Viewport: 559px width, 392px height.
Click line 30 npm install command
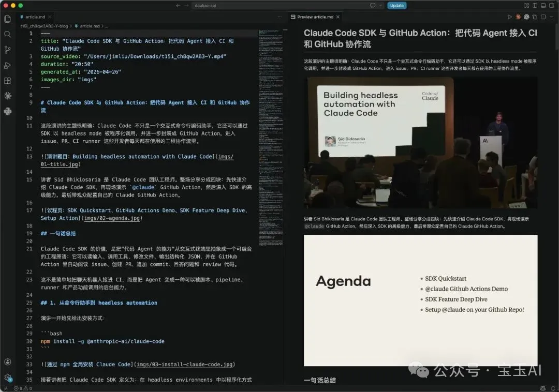tap(102, 341)
